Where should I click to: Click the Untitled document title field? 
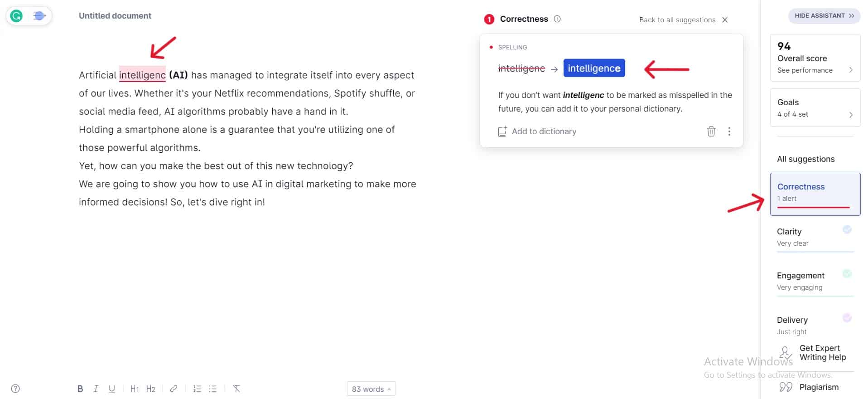[115, 16]
